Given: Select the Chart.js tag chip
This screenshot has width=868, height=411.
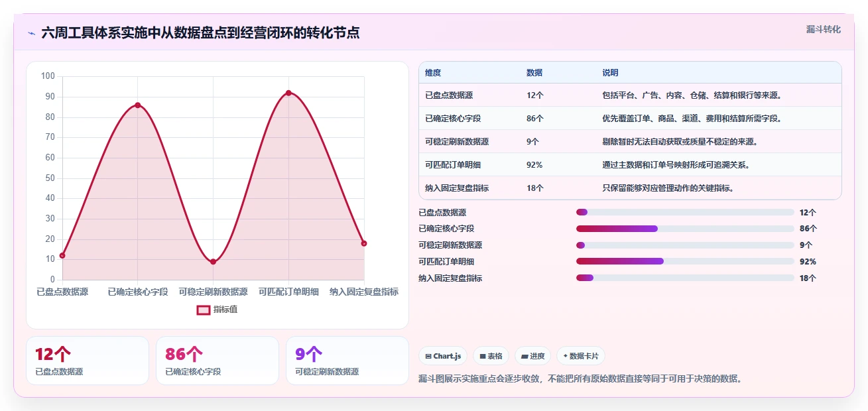Looking at the screenshot, I should tap(443, 356).
